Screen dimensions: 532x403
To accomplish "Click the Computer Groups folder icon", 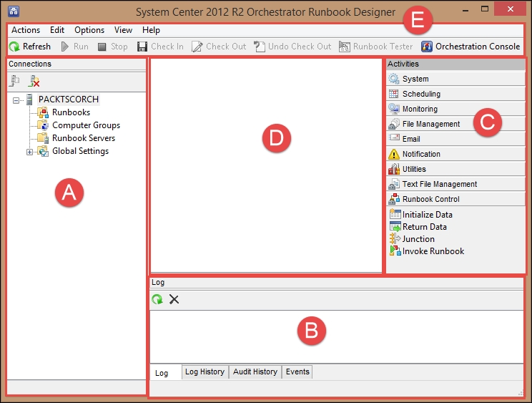I will (43, 125).
